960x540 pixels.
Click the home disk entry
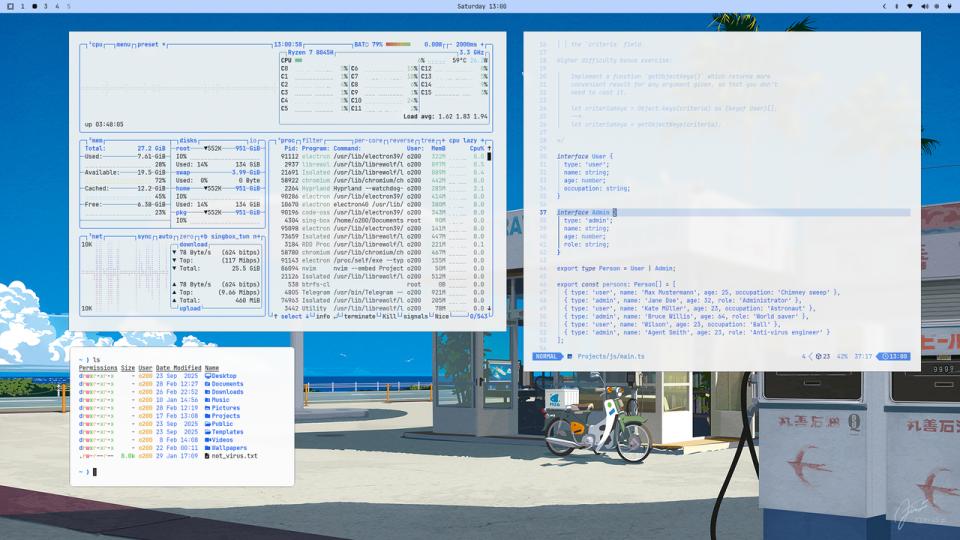182,189
